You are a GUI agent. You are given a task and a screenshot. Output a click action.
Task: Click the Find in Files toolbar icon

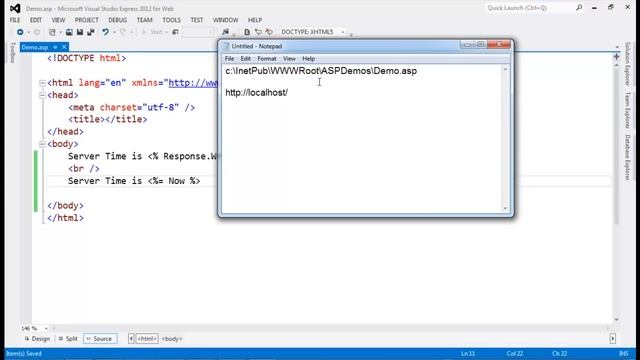coord(225,32)
